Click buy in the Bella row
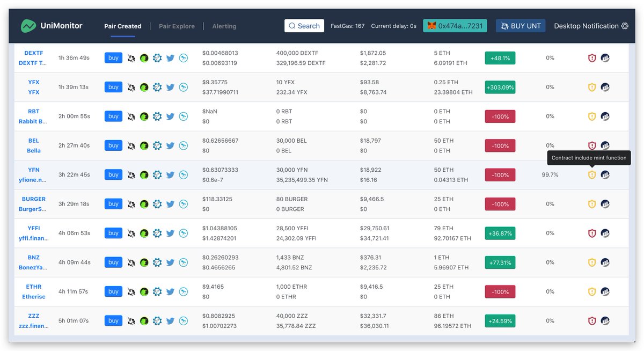Screen dimensions: 644x351 (x=113, y=145)
